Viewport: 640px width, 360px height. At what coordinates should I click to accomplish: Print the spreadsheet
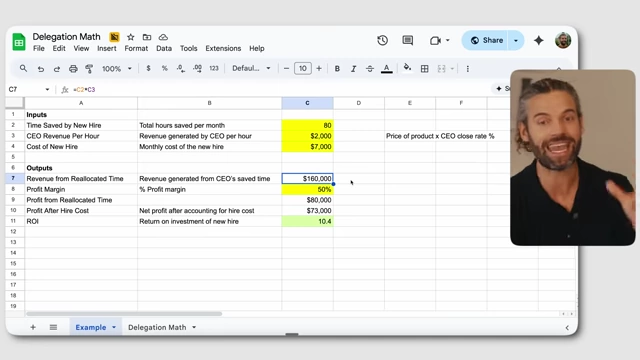click(73, 69)
